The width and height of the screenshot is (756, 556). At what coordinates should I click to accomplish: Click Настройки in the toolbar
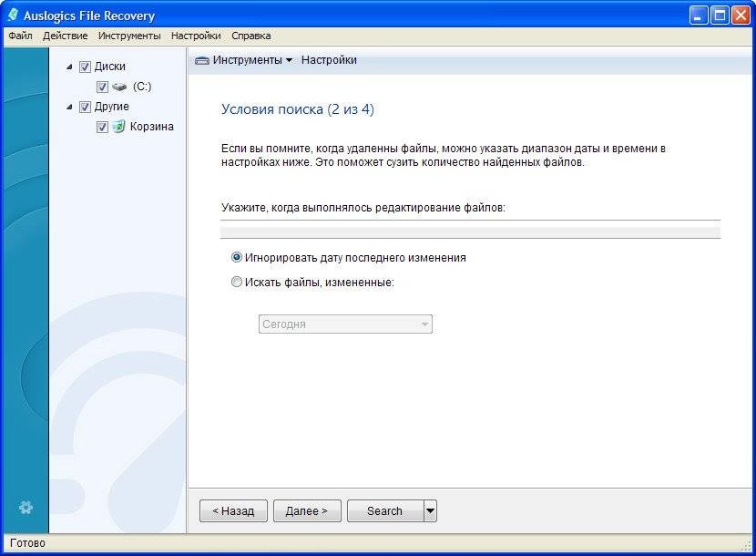pos(329,60)
